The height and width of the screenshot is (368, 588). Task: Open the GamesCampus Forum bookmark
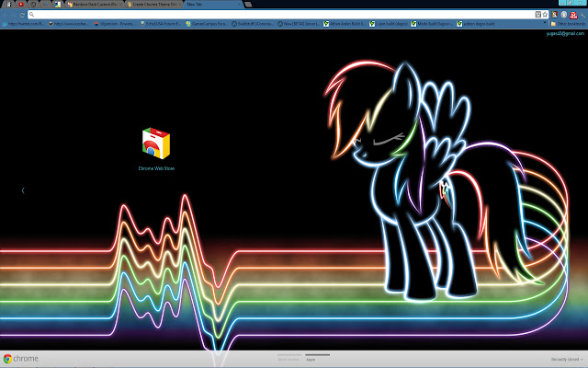[x=207, y=24]
